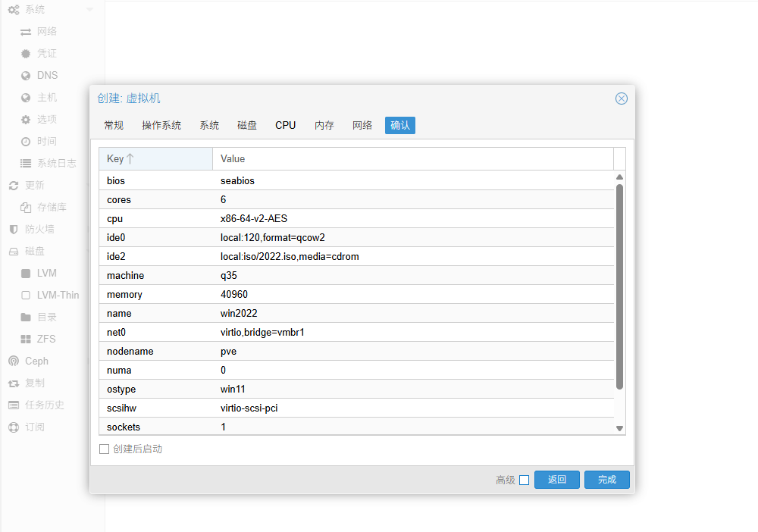The width and height of the screenshot is (758, 532).
Task: Click the 完成 finish button
Action: click(x=607, y=480)
